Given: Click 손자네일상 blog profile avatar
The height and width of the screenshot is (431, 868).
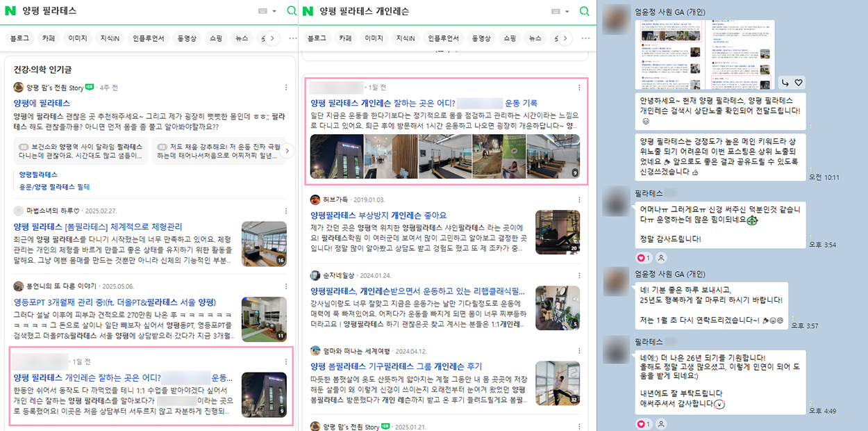Looking at the screenshot, I should click(x=315, y=275).
